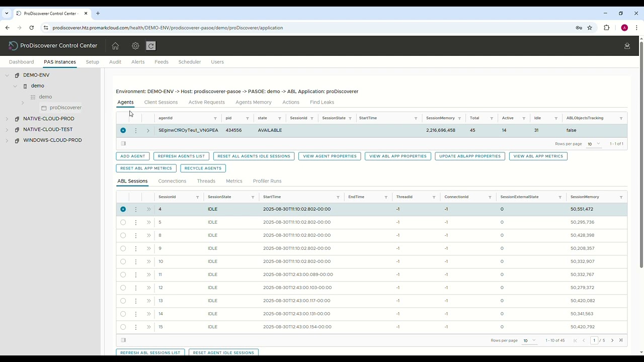The height and width of the screenshot is (362, 644).
Task: Open browser extensions icon
Action: click(x=606, y=28)
